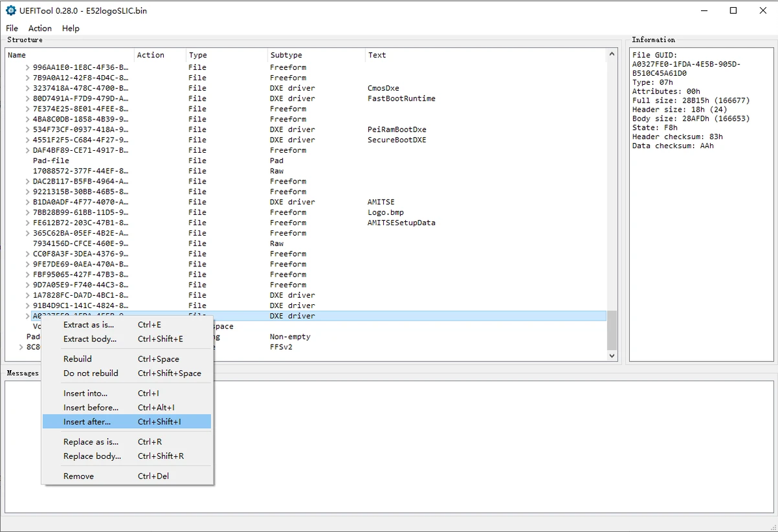Expand the CmosDxe driver node
This screenshot has height=532, width=778.
point(27,88)
